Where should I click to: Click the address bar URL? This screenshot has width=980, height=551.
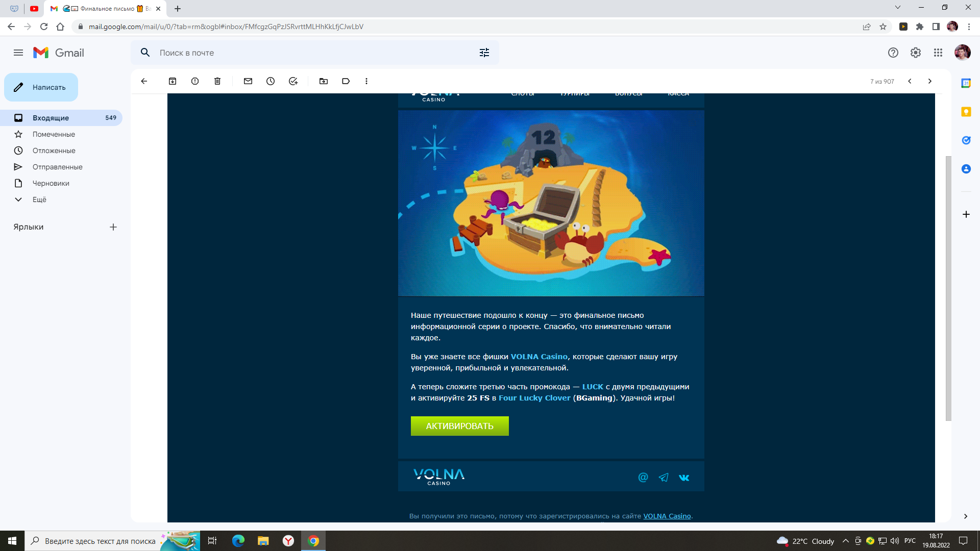pyautogui.click(x=226, y=27)
